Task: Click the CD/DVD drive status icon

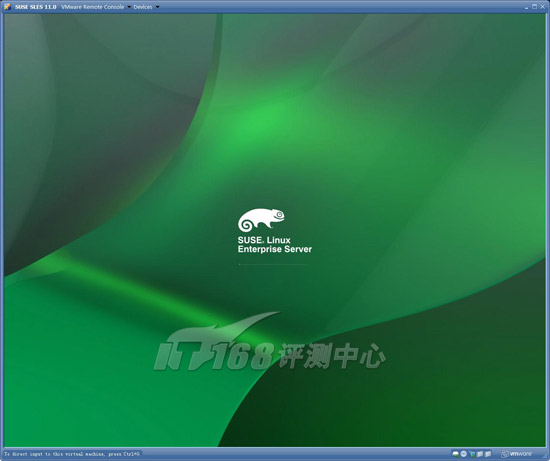Action: coord(464,454)
